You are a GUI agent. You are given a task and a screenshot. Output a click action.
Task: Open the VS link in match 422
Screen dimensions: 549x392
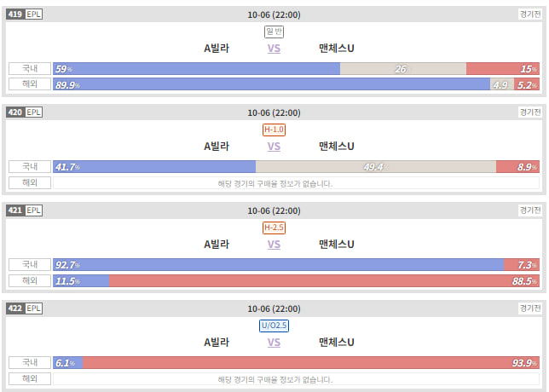(x=274, y=343)
